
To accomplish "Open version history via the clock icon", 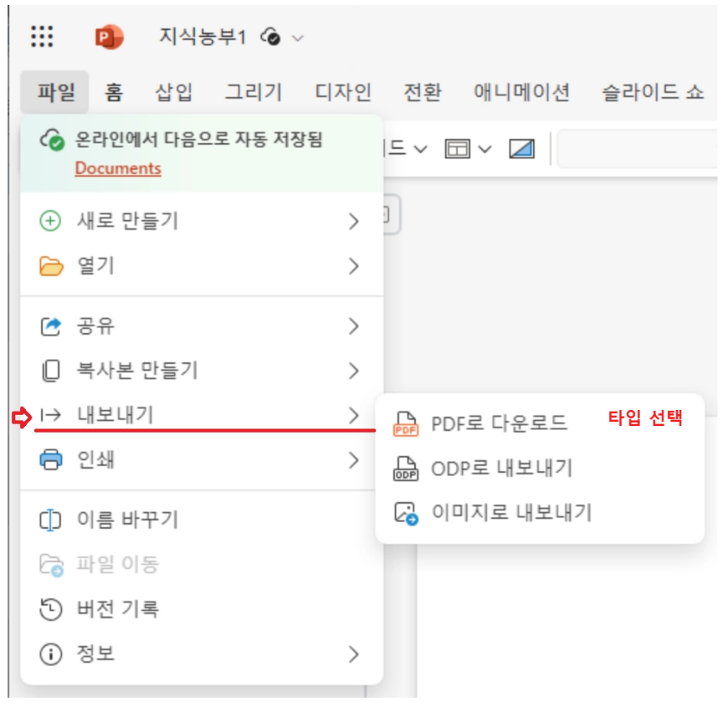I will pyautogui.click(x=49, y=611).
